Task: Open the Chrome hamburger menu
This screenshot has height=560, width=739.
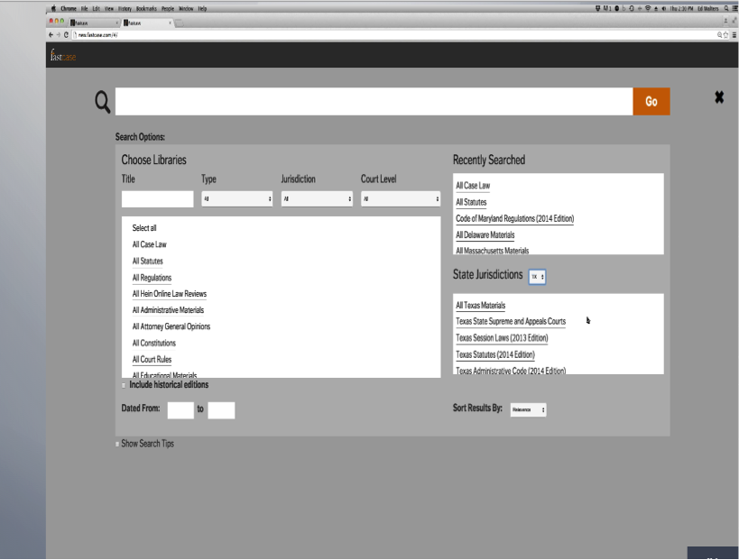Action: pos(734,35)
